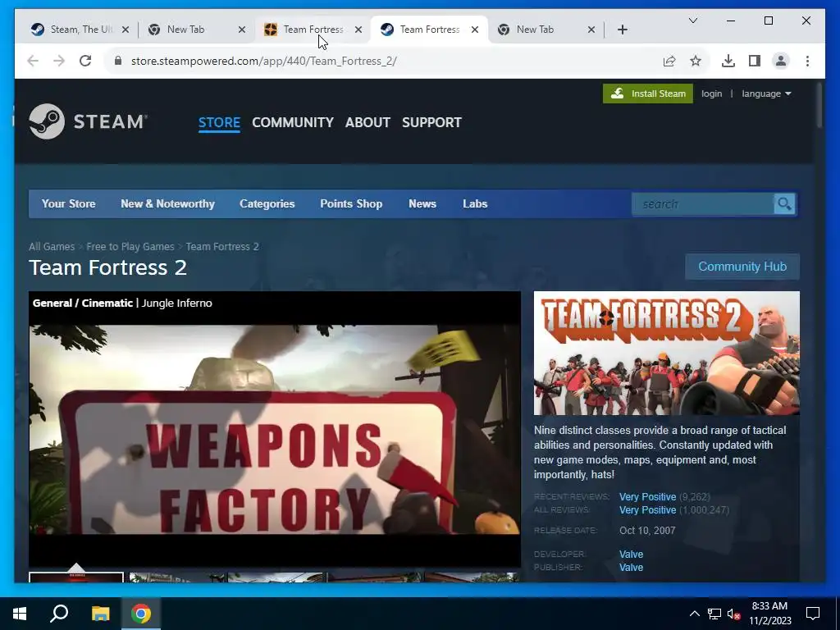Image resolution: width=840 pixels, height=630 pixels.
Task: Open the Your Store menu
Action: (x=69, y=203)
